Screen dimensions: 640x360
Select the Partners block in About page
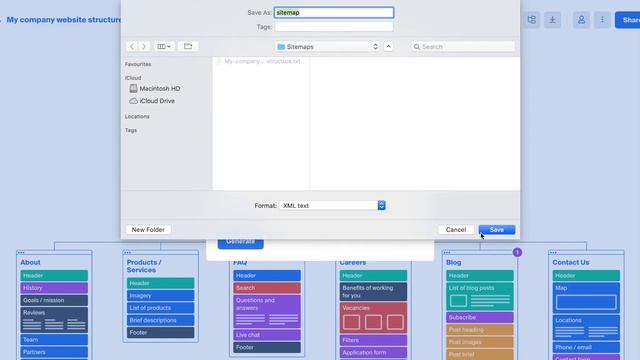[54, 352]
